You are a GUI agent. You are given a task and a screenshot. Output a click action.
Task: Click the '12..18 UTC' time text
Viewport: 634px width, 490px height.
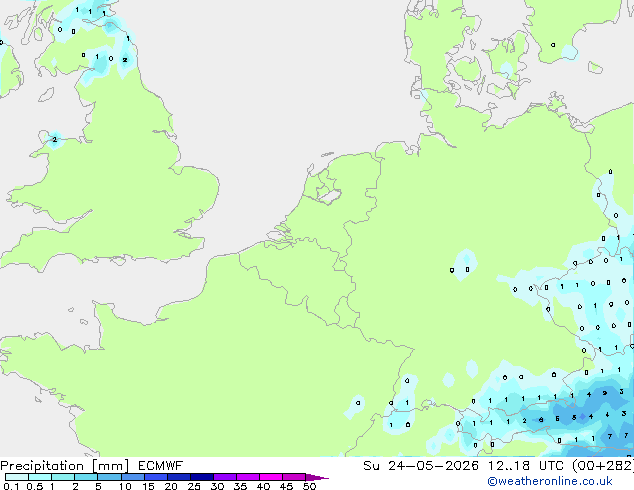coord(525,466)
